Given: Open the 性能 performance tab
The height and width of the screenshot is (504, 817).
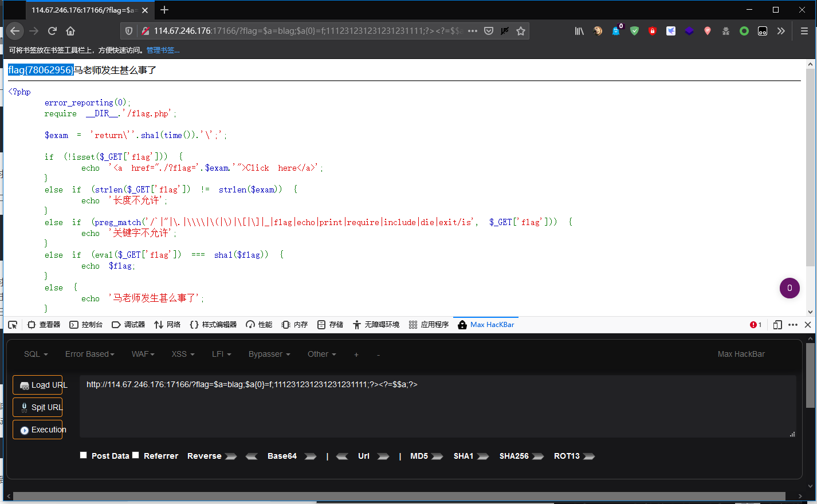Looking at the screenshot, I should [x=259, y=325].
